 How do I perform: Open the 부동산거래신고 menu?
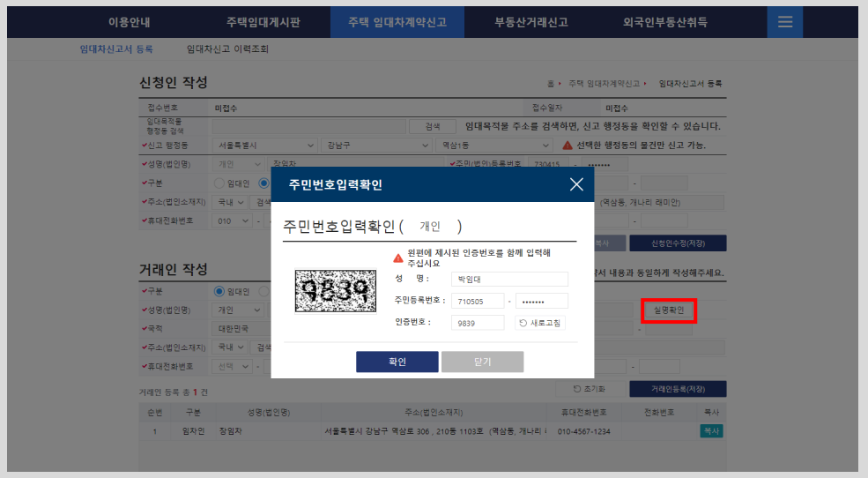[x=530, y=22]
